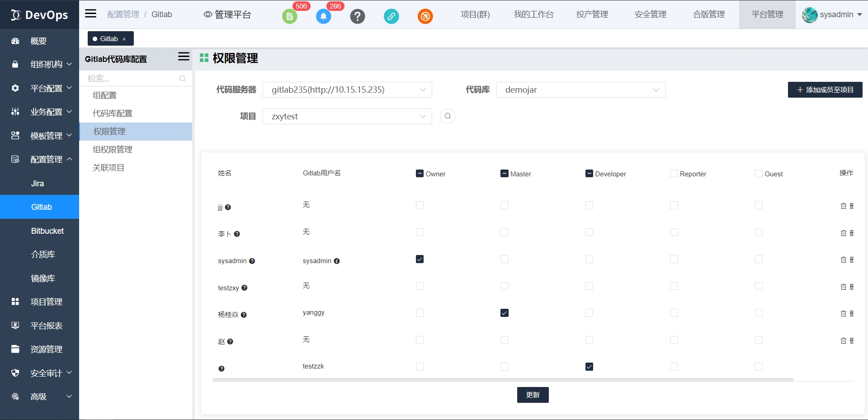Click the horizontal scrollbar under the table
The image size is (868, 420).
503,380
